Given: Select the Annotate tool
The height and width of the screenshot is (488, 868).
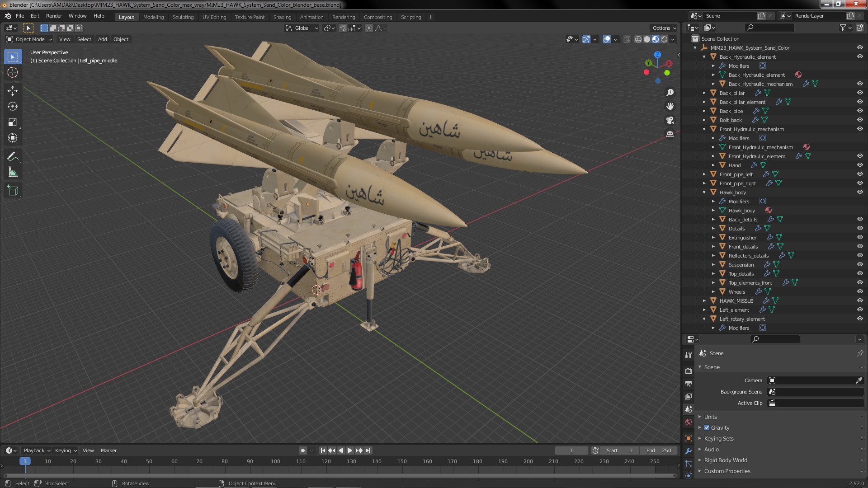Looking at the screenshot, I should [x=13, y=157].
